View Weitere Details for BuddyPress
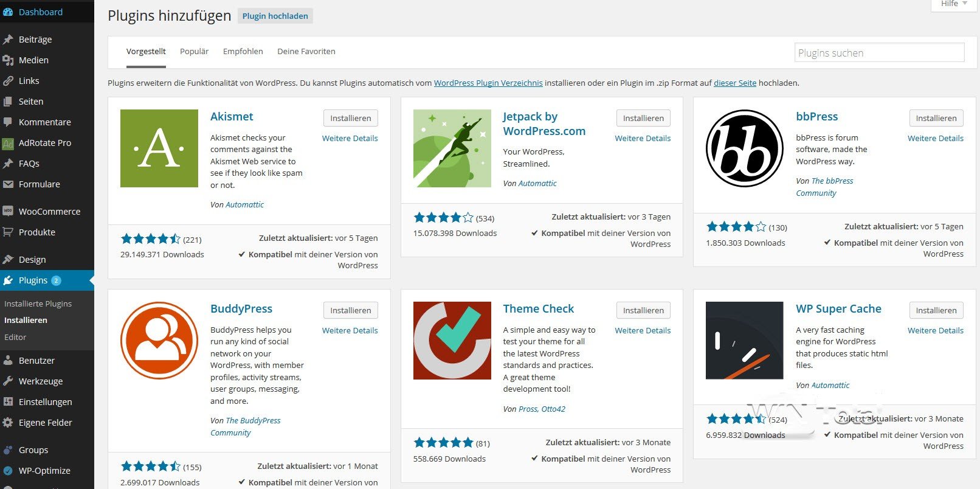 click(x=350, y=330)
